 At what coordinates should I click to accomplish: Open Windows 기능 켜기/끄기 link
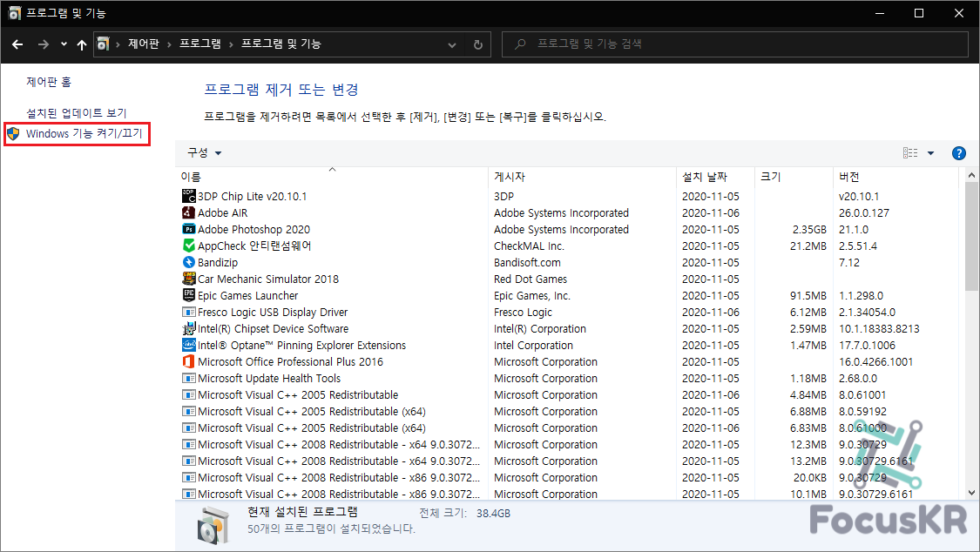[84, 133]
